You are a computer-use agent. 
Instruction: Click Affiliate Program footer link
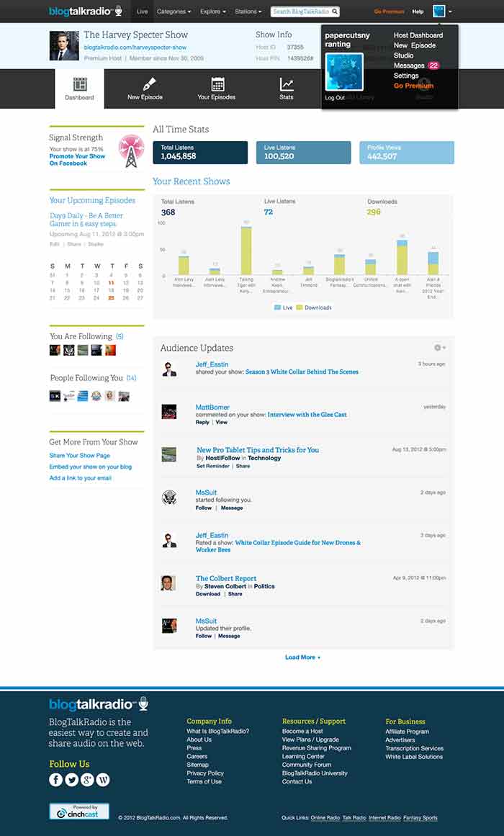tap(407, 732)
